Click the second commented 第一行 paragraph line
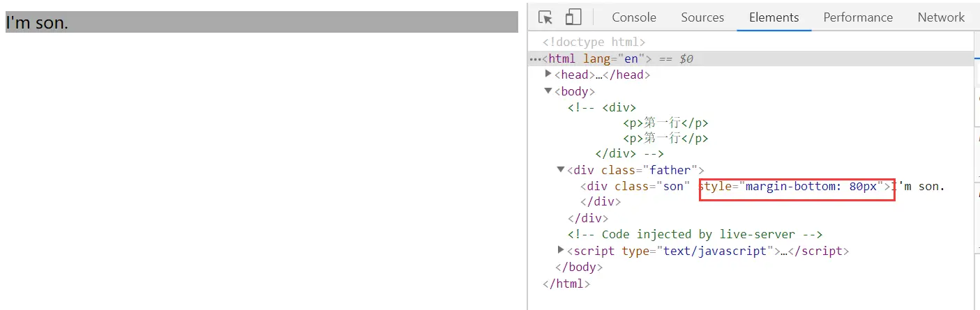980x310 pixels. [x=666, y=139]
